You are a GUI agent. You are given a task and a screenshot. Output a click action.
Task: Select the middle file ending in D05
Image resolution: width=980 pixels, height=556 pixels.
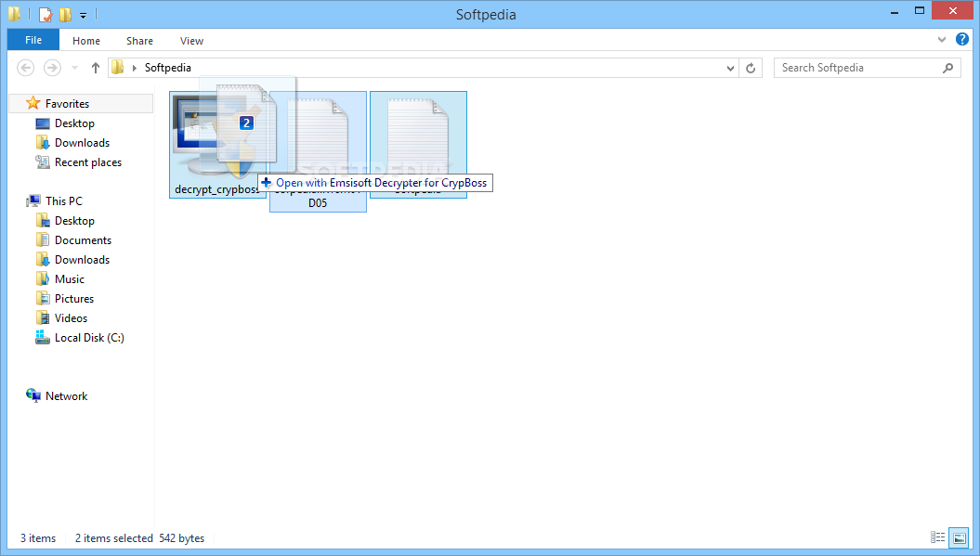pos(318,152)
